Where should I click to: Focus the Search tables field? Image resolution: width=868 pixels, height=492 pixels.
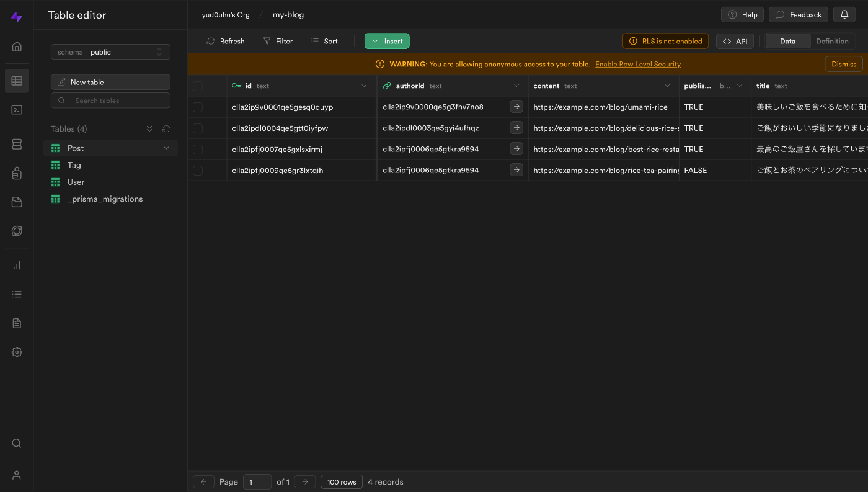pyautogui.click(x=110, y=101)
